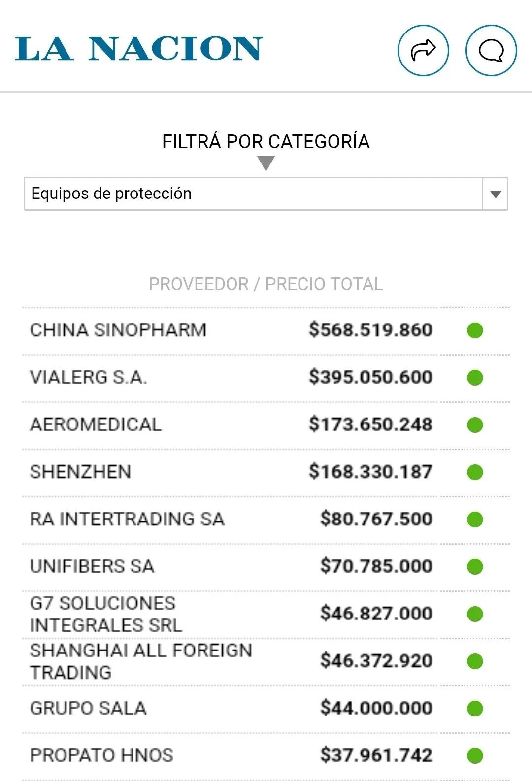Open the category dropdown arrow
Image resolution: width=532 pixels, height=781 pixels.
pyautogui.click(x=495, y=194)
